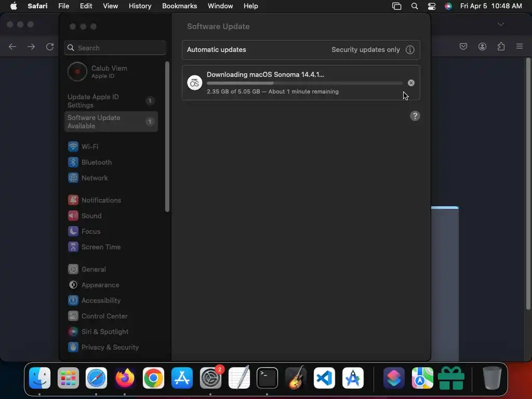
Task: Open Appearance settings
Action: click(111, 285)
